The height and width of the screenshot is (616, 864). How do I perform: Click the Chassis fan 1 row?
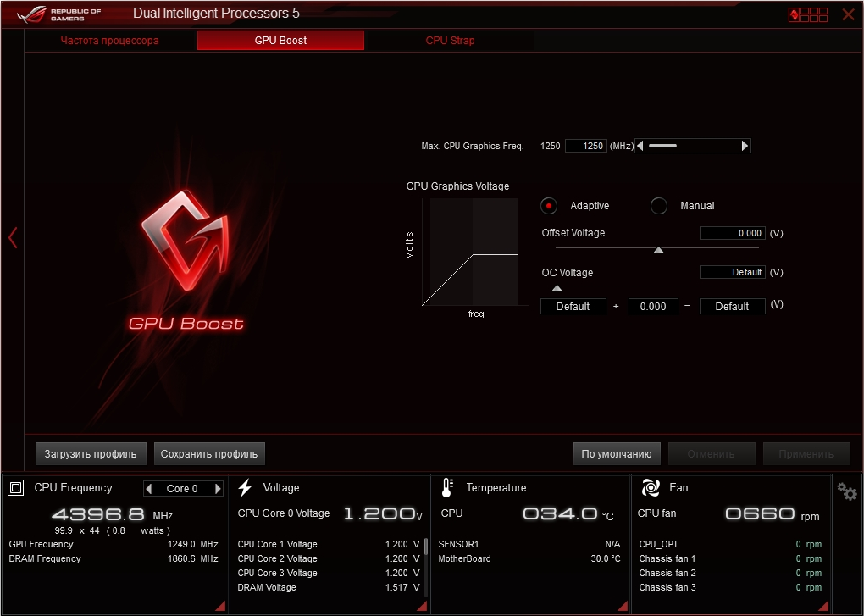pos(731,558)
